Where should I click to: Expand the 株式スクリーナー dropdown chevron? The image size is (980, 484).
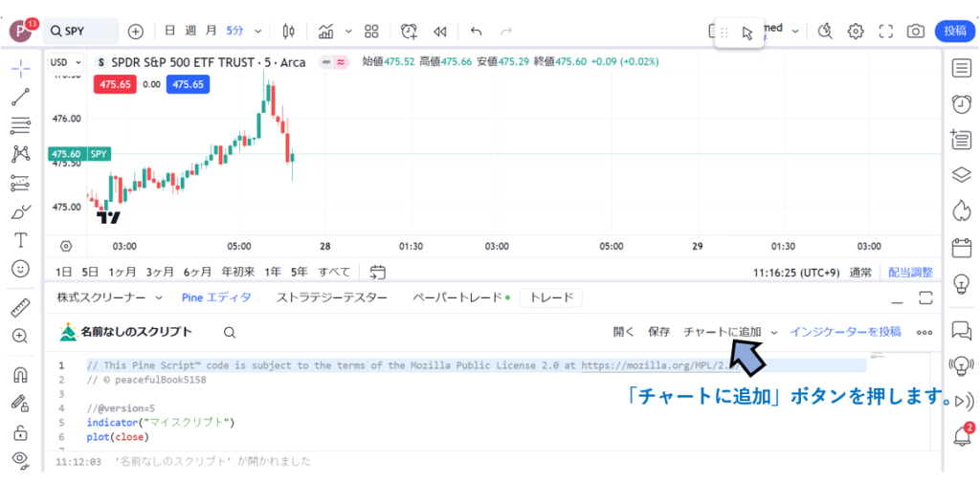(x=159, y=297)
